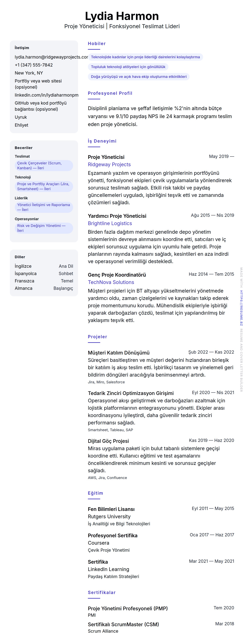
Task: Select the 'Proje ve Portföy Araçları' skill tag
Action: coord(44,186)
